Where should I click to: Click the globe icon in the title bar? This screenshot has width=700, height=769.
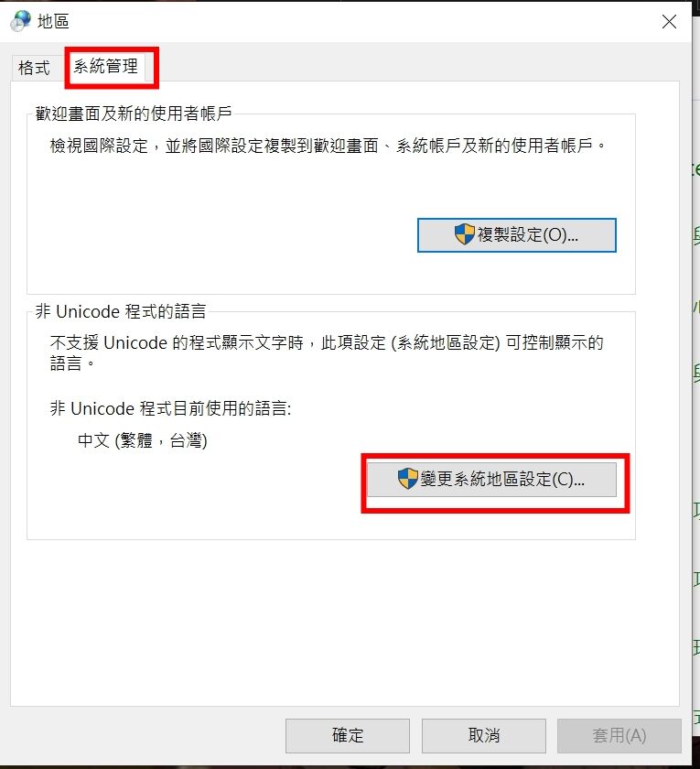pos(20,22)
